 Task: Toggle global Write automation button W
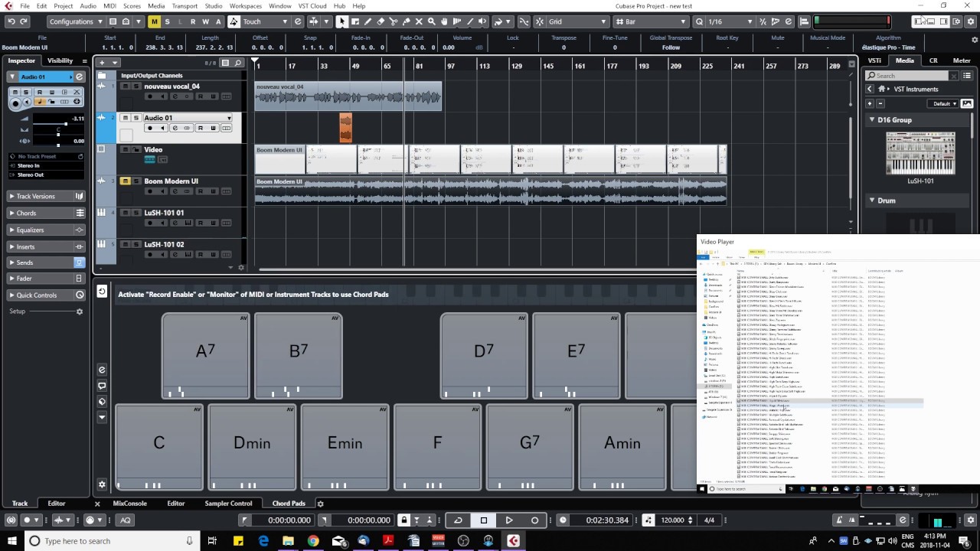pyautogui.click(x=206, y=21)
